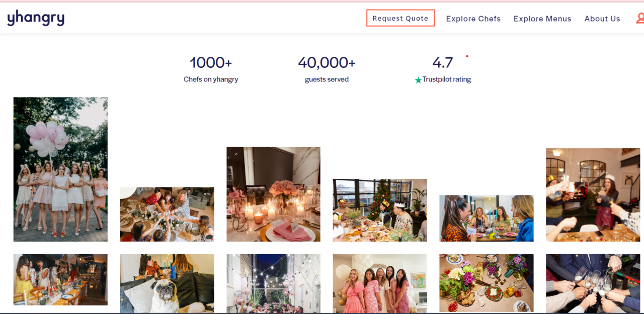This screenshot has height=314, width=644.
Task: Click the 1000+ Chefs on yhangry stat
Action: pyautogui.click(x=211, y=69)
